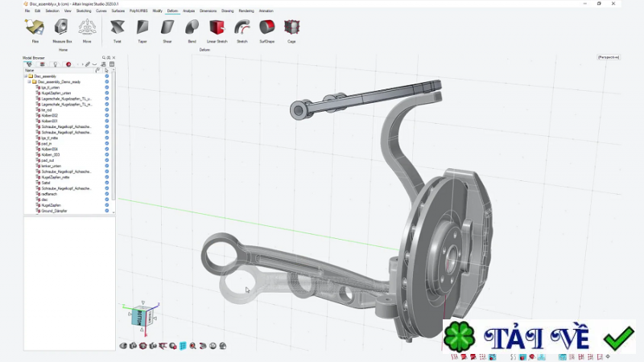Viewport: 644px width, 362px height.
Task: Click the table layout icon in Model Browser
Action: [112, 64]
